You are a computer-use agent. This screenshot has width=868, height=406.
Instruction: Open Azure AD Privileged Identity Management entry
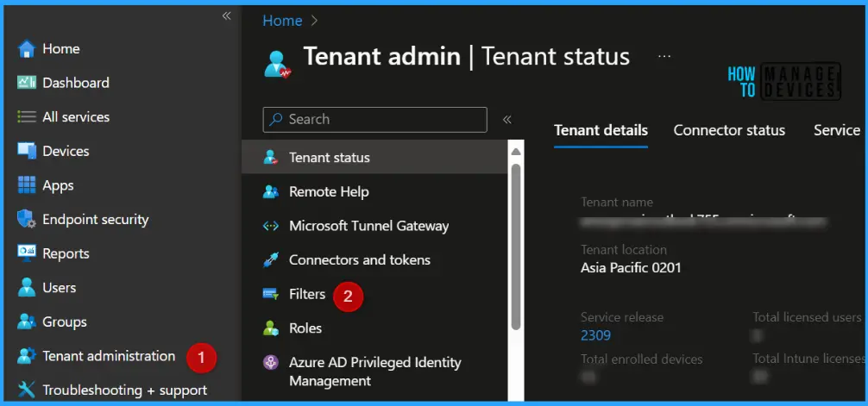(x=374, y=372)
